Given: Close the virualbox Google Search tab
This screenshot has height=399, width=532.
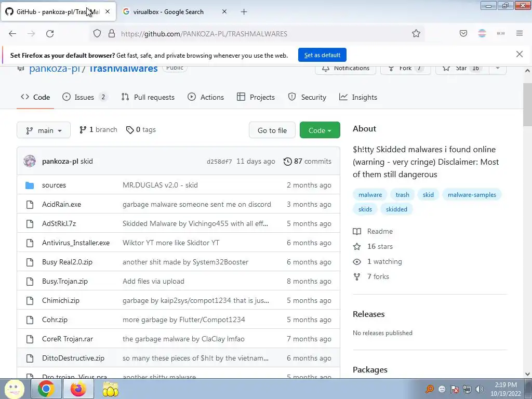Looking at the screenshot, I should point(224,12).
